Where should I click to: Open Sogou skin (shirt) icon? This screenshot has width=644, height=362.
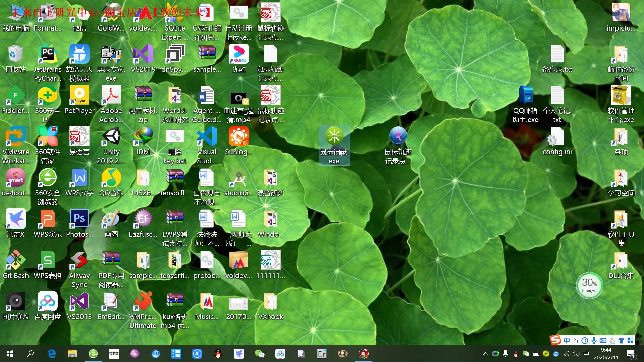621,341
